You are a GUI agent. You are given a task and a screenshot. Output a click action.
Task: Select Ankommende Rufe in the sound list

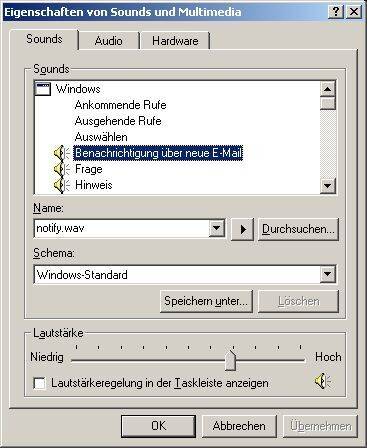(x=120, y=105)
